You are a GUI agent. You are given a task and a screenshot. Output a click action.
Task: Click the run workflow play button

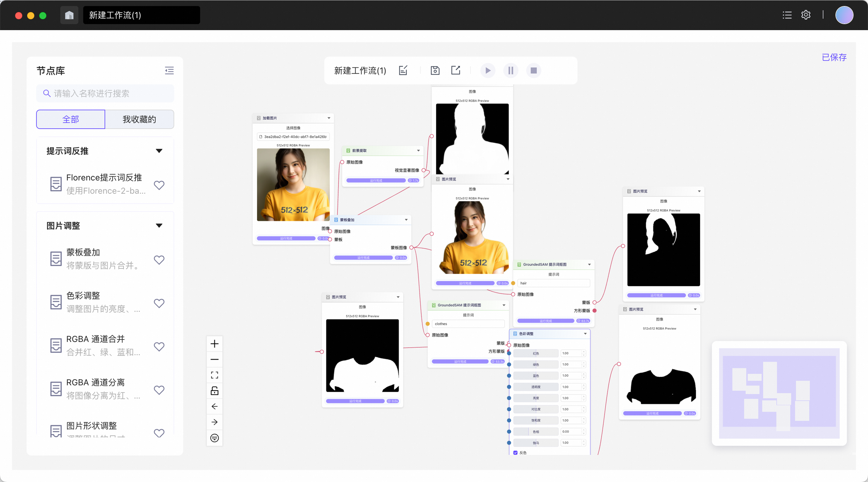488,70
